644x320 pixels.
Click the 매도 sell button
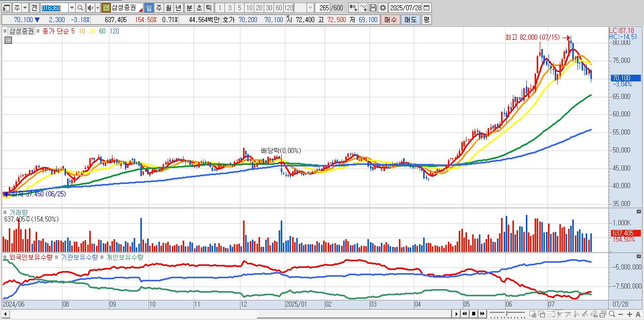(410, 20)
